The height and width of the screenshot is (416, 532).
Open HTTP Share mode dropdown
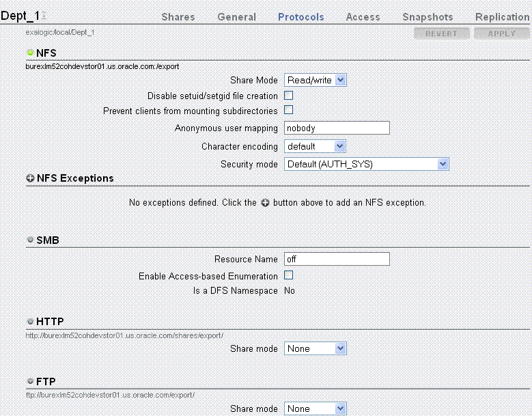pos(316,348)
